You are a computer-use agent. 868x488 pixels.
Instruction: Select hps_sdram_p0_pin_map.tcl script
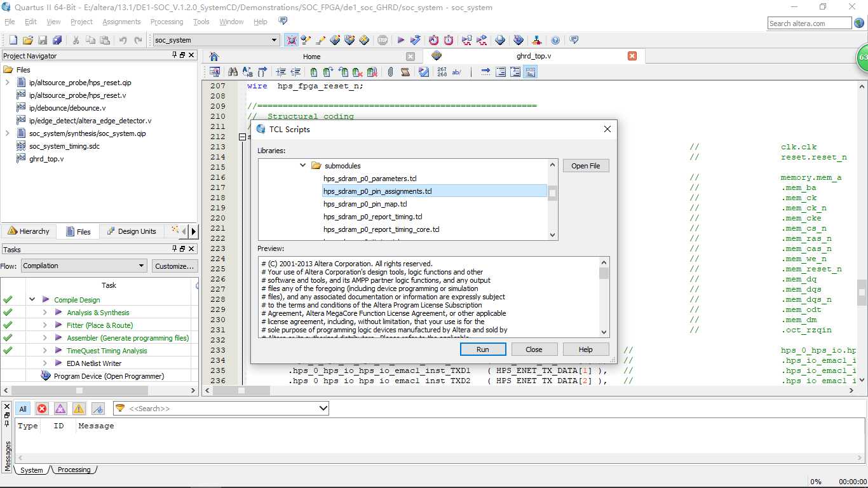pyautogui.click(x=365, y=204)
